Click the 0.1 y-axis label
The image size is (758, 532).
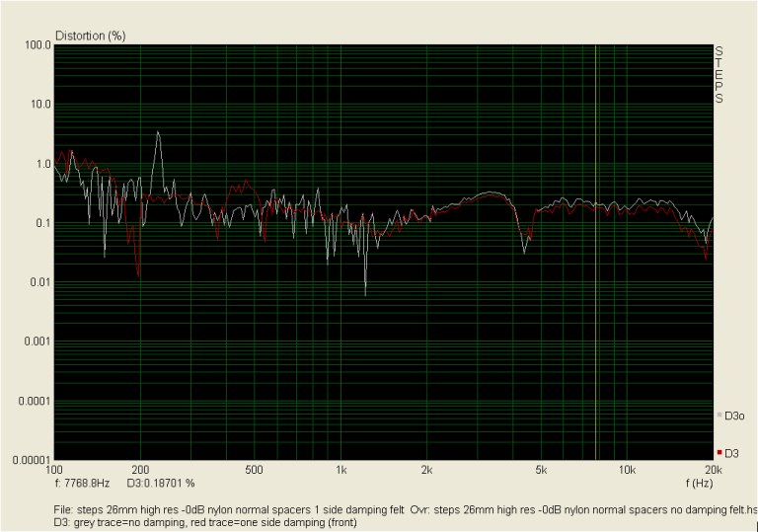coord(43,223)
